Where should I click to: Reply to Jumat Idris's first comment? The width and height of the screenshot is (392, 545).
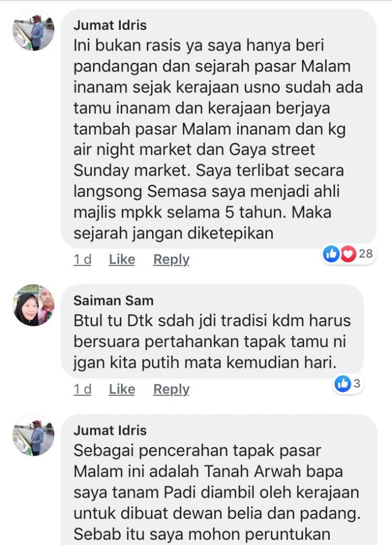[x=171, y=260]
